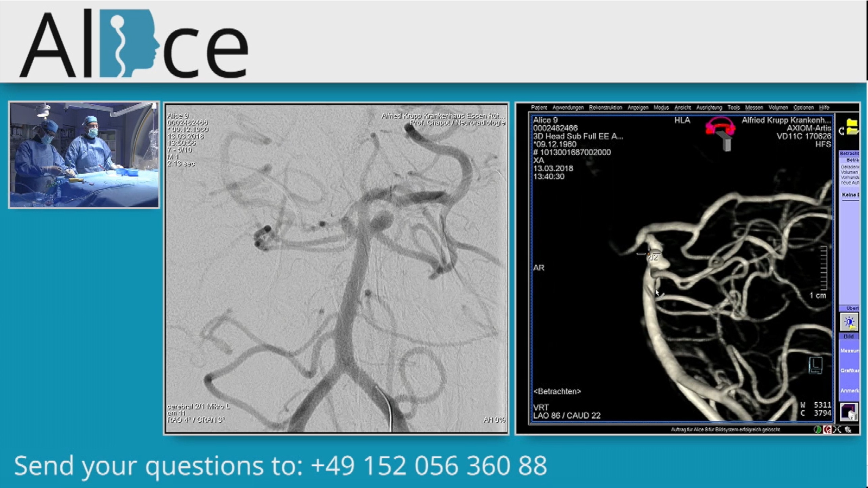
Task: Click the yellow folder icon in the sidebar
Action: [x=852, y=127]
